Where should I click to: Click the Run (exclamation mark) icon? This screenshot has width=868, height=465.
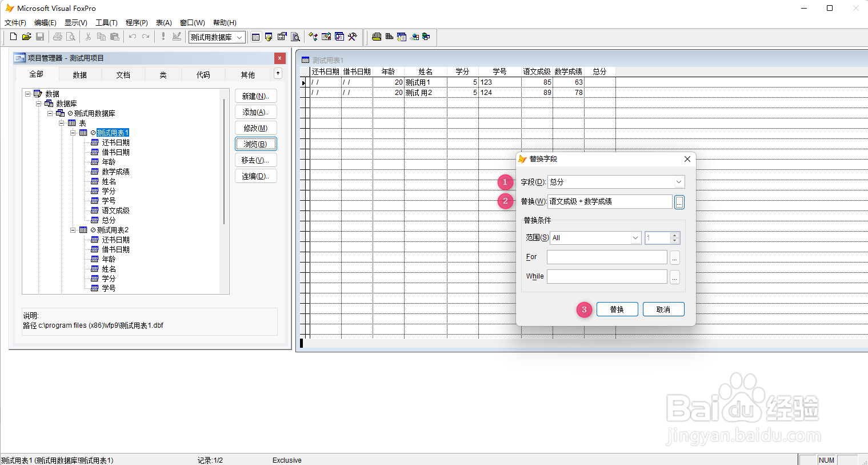(163, 37)
